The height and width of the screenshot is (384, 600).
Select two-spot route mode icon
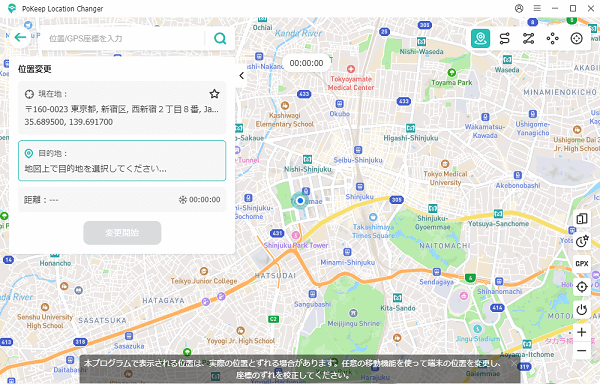point(504,38)
